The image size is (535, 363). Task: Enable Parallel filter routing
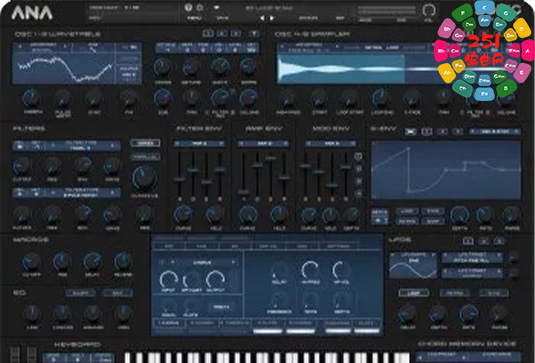[x=145, y=157]
